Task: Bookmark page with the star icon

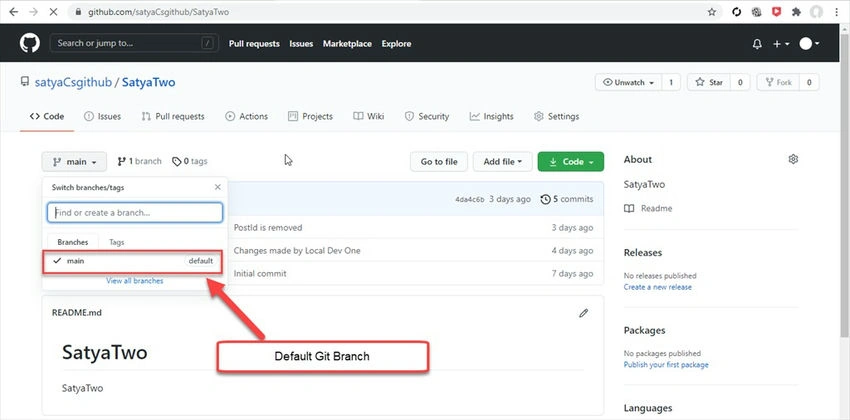Action: point(712,12)
